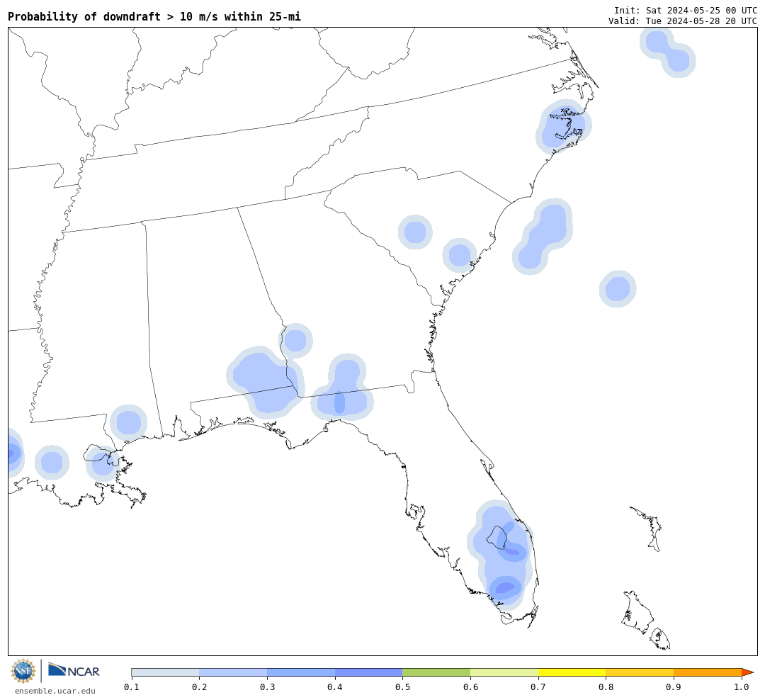
Task: Click the 0.4 colorbar tick label
Action: point(334,687)
